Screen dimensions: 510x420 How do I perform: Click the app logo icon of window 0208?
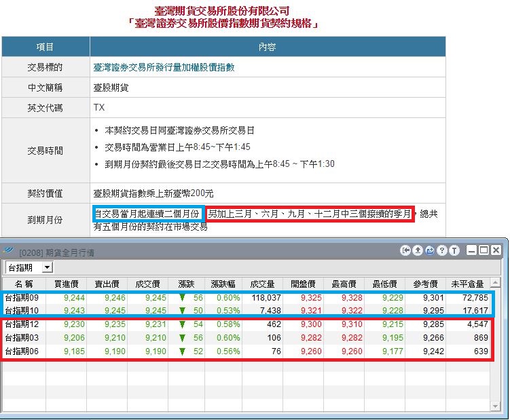8,250
